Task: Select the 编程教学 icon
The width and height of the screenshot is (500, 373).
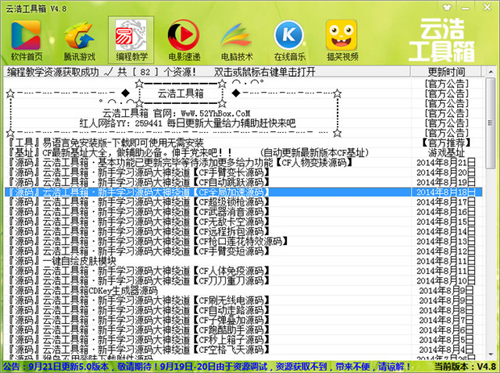Action: pyautogui.click(x=131, y=40)
